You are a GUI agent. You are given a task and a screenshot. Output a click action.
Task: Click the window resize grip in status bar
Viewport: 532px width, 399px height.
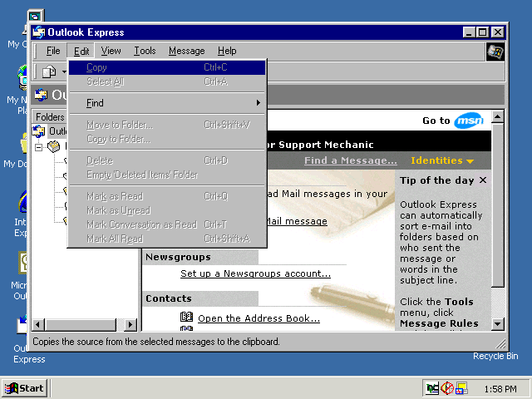pos(500,344)
